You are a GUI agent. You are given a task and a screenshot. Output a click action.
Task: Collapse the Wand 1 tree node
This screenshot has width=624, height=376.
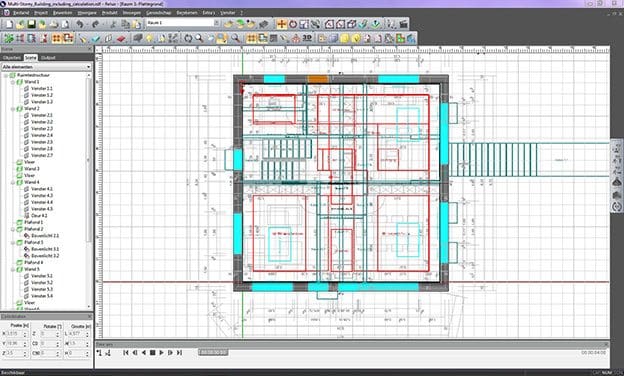(x=13, y=82)
